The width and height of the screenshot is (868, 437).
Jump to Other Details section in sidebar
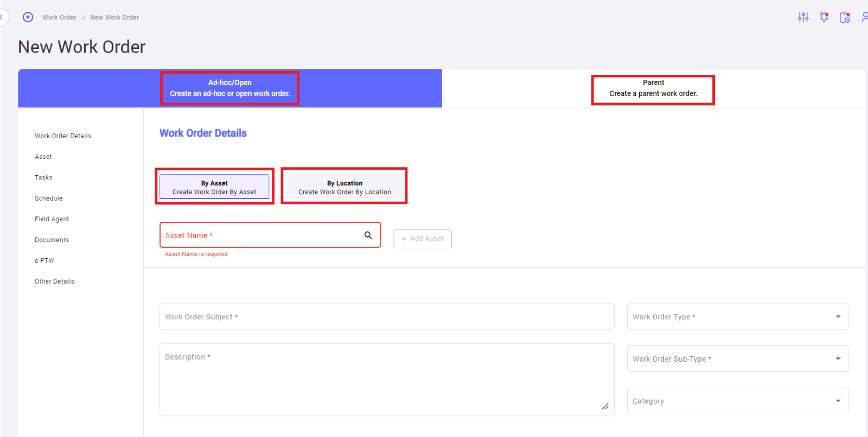click(x=54, y=281)
